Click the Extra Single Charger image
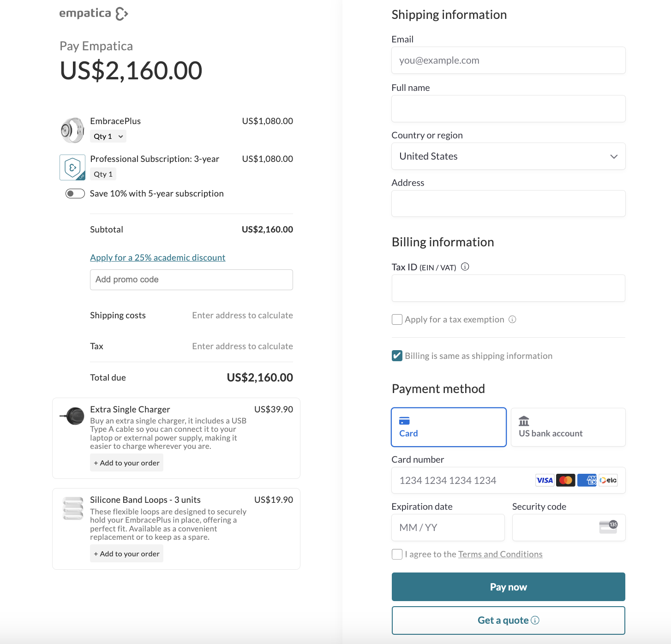 point(72,416)
